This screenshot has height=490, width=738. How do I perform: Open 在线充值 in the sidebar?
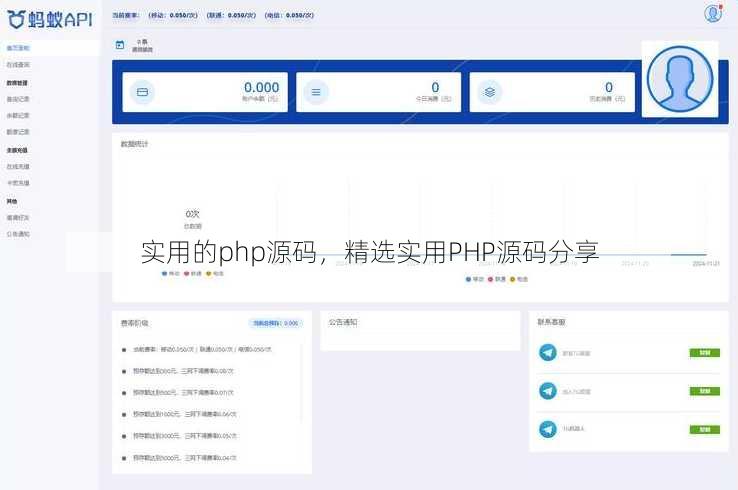coord(18,167)
